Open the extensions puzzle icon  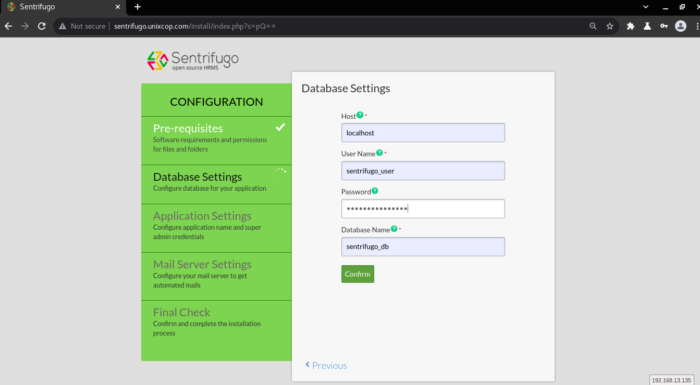(x=630, y=26)
